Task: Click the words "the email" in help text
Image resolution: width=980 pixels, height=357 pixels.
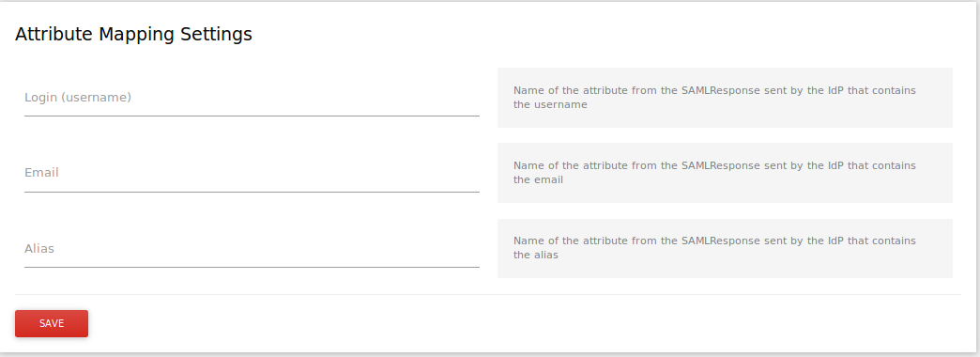Action: [538, 180]
